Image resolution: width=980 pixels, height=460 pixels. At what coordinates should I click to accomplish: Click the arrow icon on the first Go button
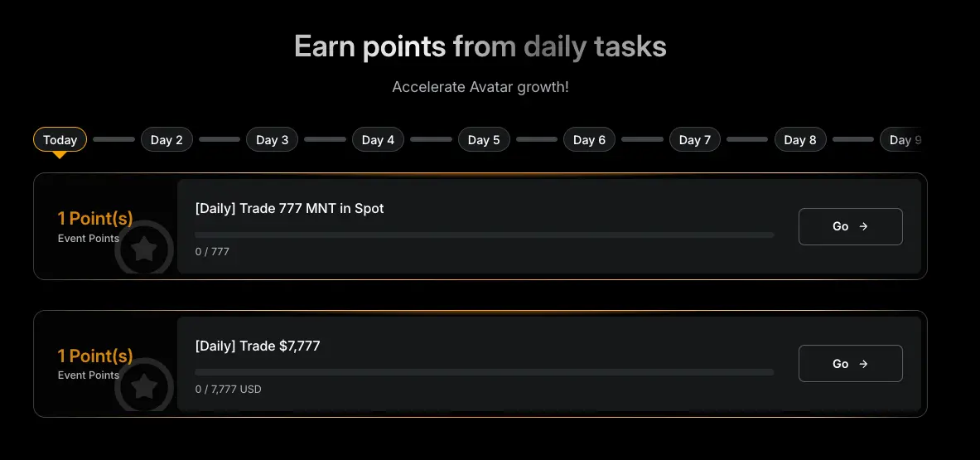pos(863,226)
